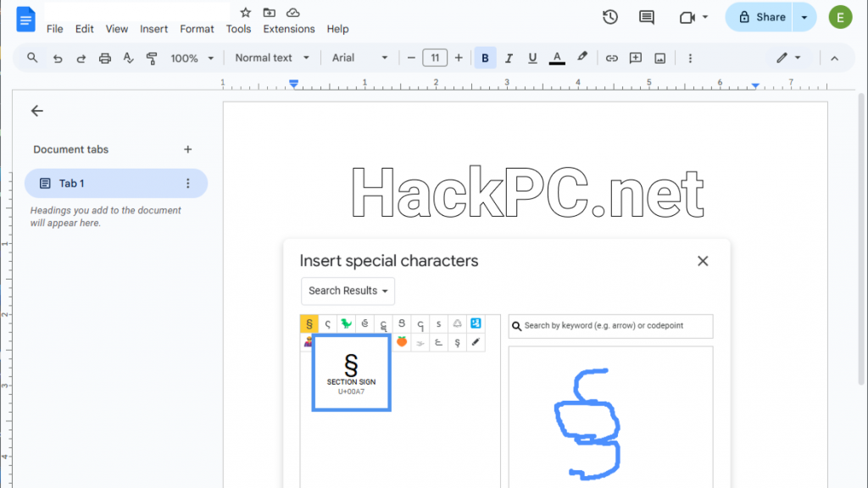Image resolution: width=868 pixels, height=488 pixels.
Task: Open version history clock icon
Action: [610, 17]
